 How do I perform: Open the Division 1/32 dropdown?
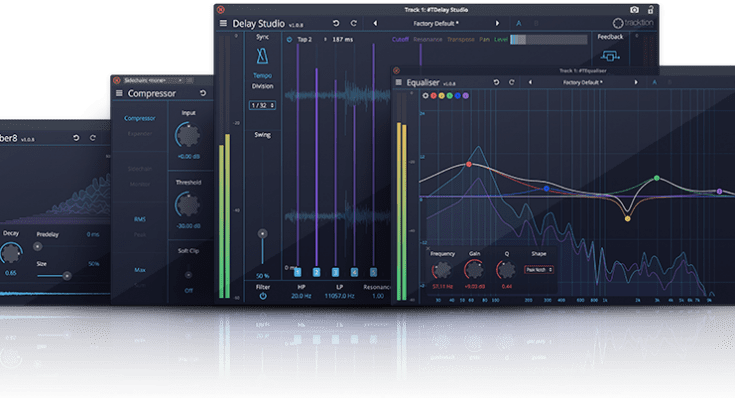point(263,105)
